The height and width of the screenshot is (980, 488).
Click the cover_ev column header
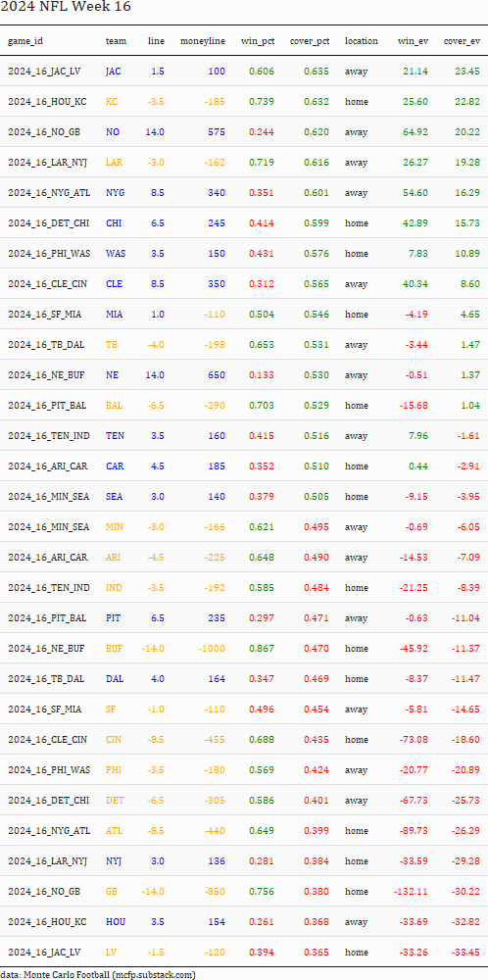462,41
